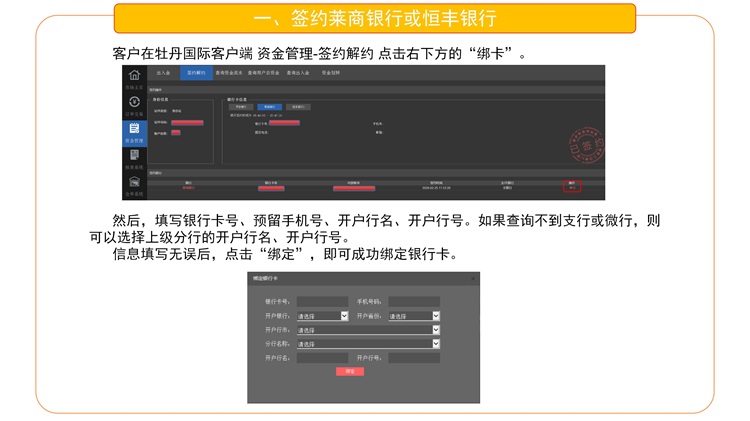Click the home icon in the left sidebar
The width and height of the screenshot is (750, 421).
click(x=133, y=77)
